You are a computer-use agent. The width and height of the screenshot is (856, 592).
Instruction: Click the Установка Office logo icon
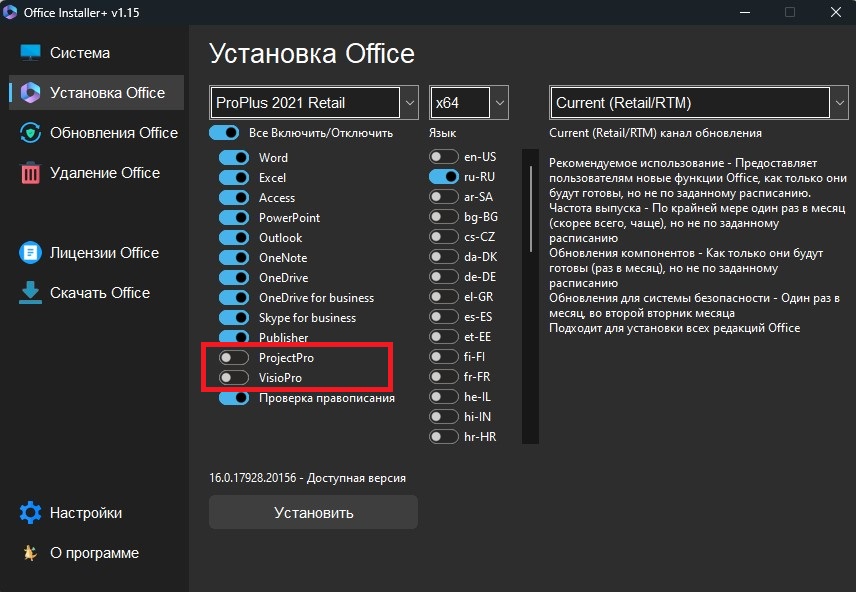[30, 92]
